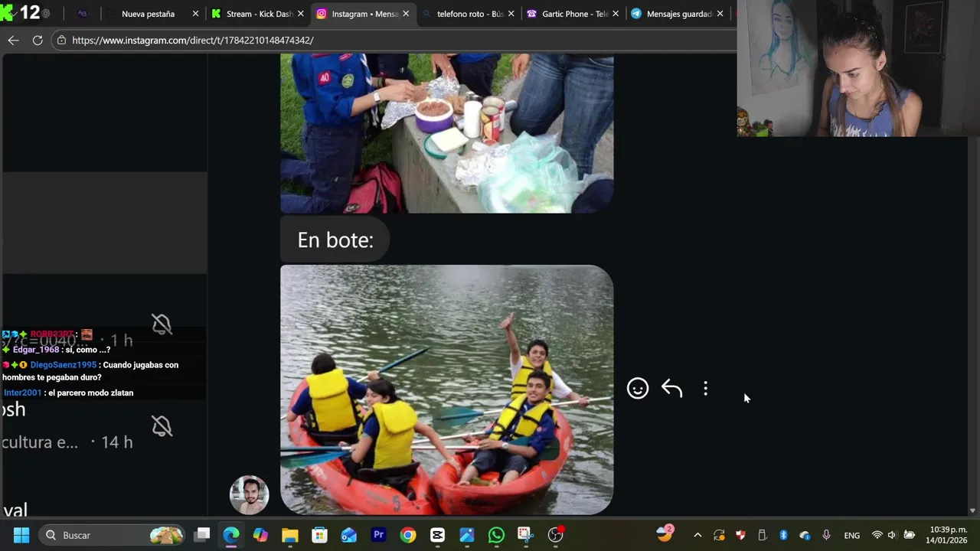Image resolution: width=980 pixels, height=551 pixels.
Task: Click the muted bell icon beside '1 h'
Action: click(x=162, y=324)
